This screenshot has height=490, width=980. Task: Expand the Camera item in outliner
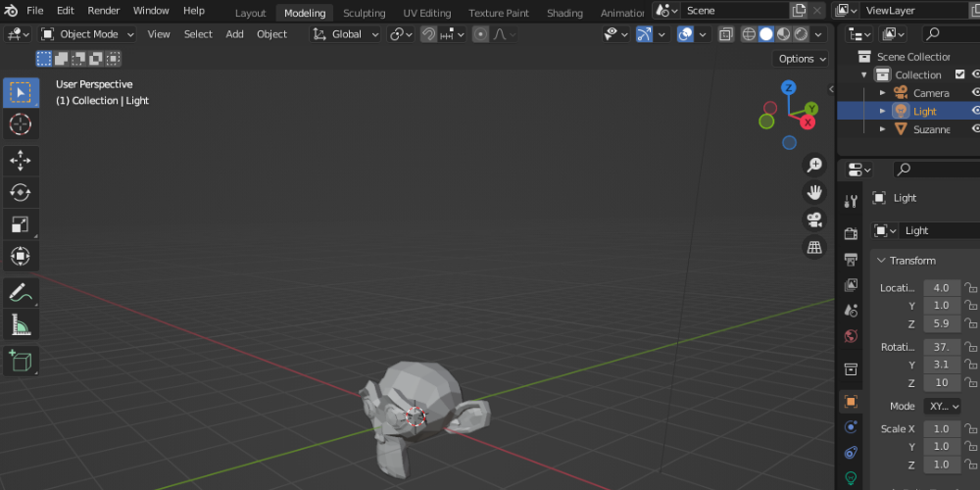point(883,92)
